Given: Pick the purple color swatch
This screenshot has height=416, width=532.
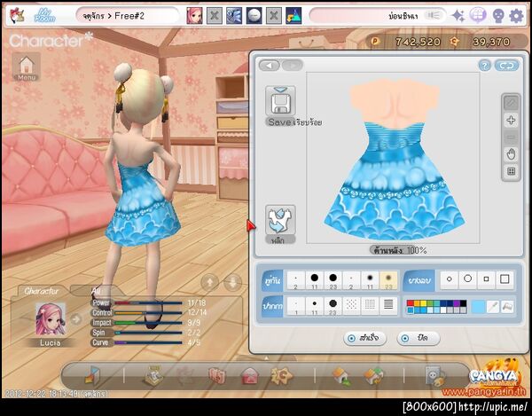Looking at the screenshot, I should (x=457, y=303).
